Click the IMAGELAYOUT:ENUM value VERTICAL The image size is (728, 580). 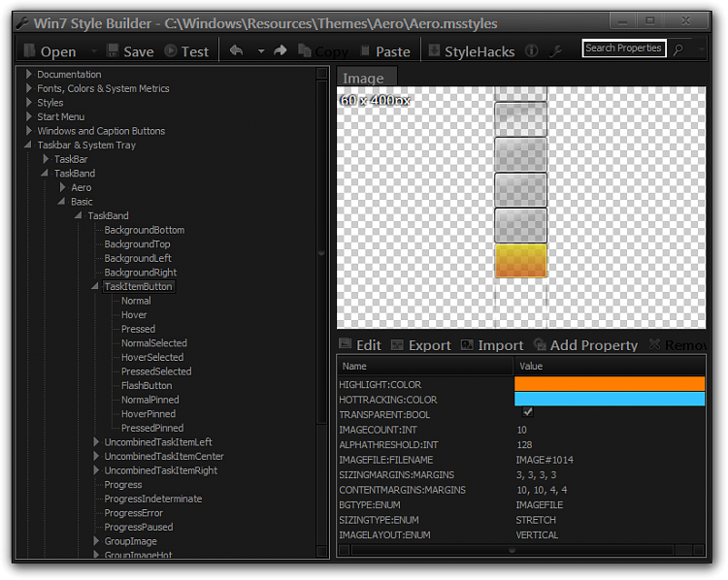click(537, 535)
